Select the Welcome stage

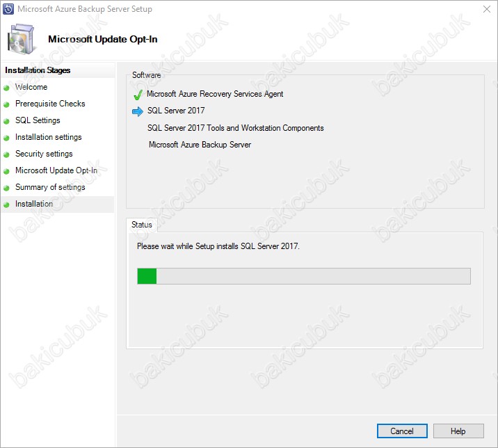point(31,87)
